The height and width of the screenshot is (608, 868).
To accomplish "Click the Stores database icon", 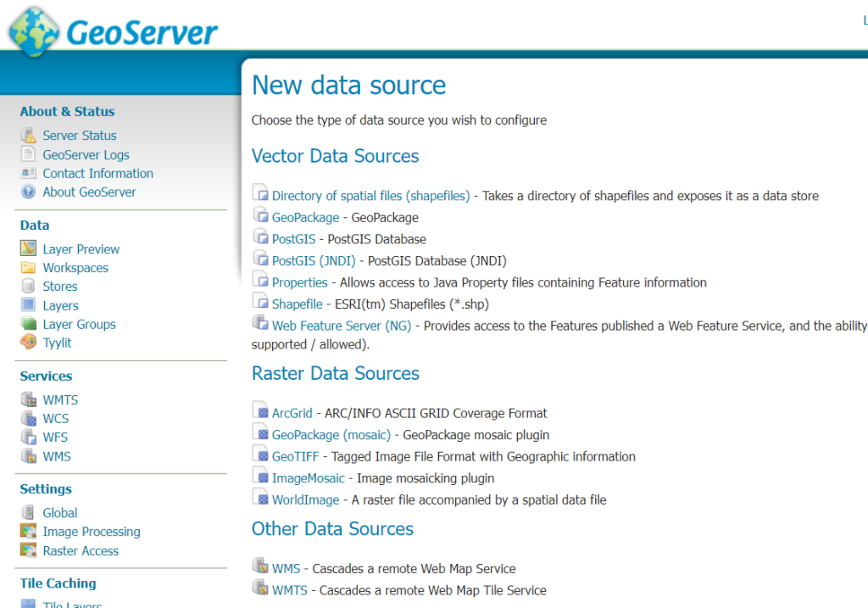I will [x=28, y=286].
